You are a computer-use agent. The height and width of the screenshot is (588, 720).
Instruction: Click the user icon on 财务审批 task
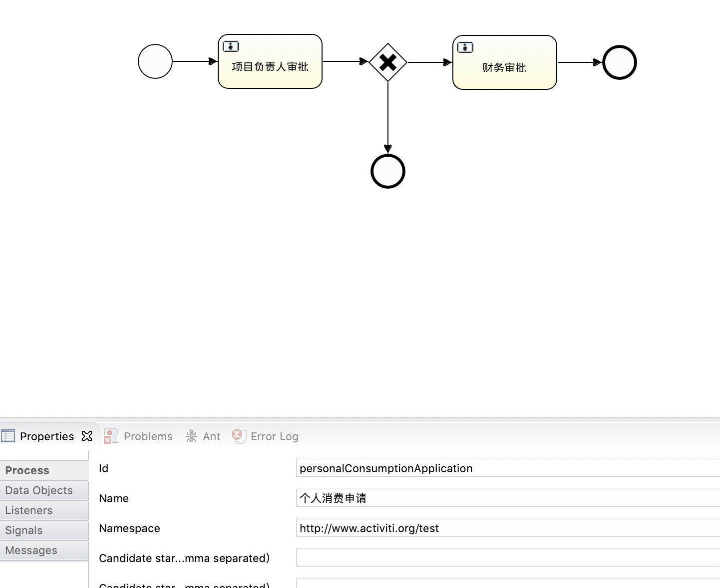464,47
